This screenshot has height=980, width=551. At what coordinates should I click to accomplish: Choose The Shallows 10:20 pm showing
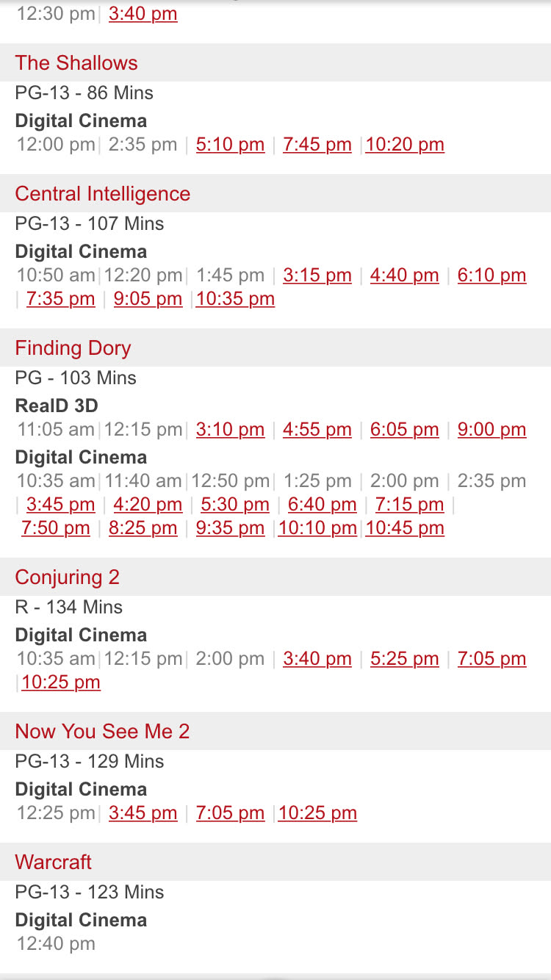pyautogui.click(x=405, y=145)
